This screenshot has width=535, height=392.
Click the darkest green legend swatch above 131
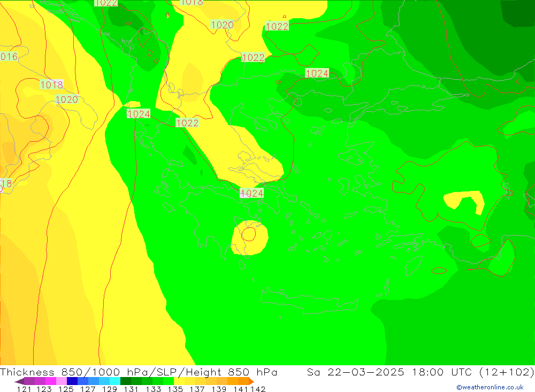(126, 381)
